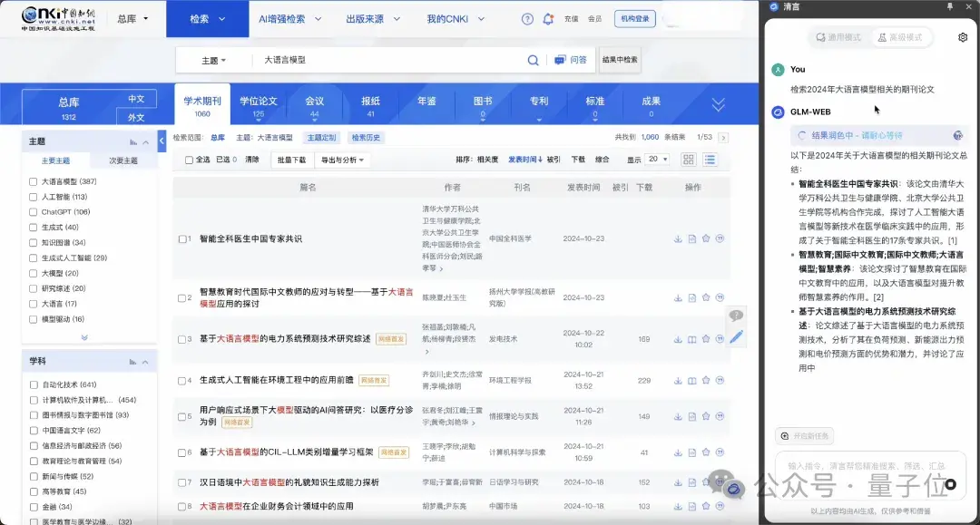The width and height of the screenshot is (980, 525).
Task: Change the 显示 20 per-page dropdown
Action: (657, 160)
